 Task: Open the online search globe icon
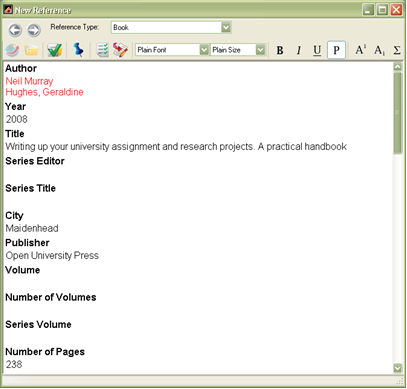pos(13,50)
